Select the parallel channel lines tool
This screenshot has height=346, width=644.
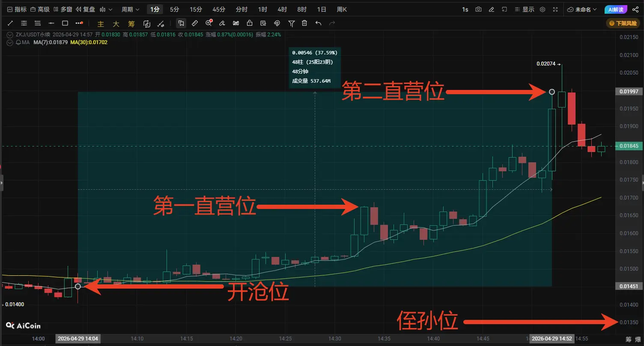pos(24,23)
